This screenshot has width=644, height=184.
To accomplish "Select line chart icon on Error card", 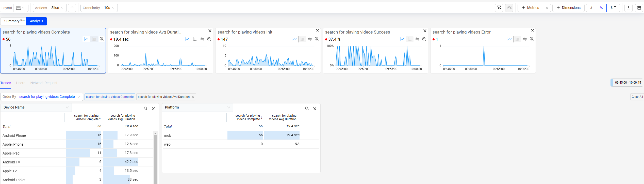I will point(509,39).
